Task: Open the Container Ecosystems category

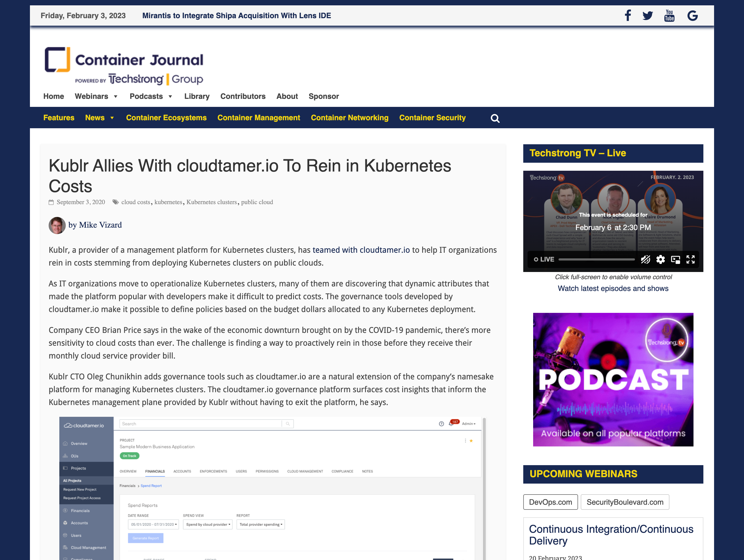Action: (166, 118)
